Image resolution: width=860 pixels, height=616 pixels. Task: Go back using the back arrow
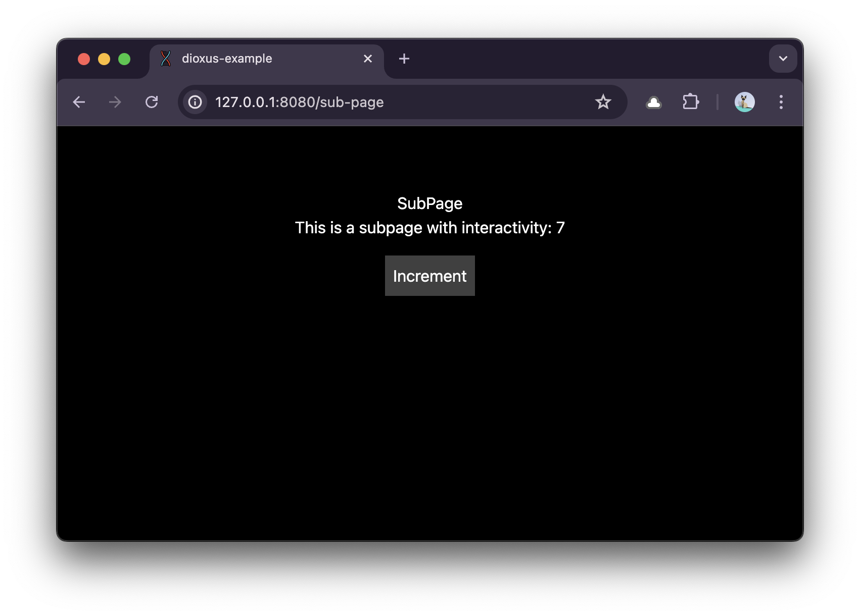tap(79, 102)
